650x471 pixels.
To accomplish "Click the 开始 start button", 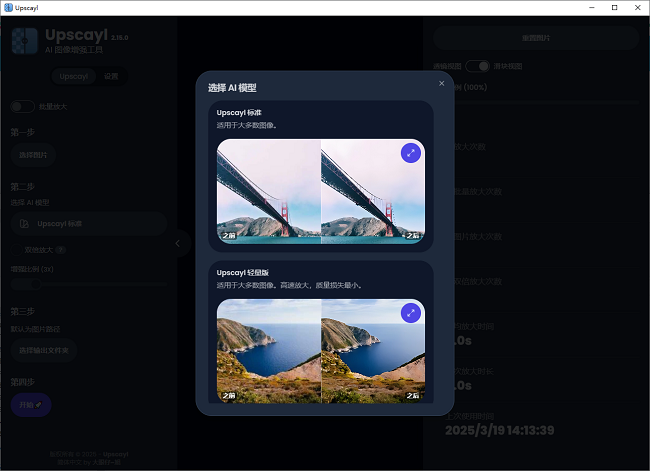I will 31,405.
